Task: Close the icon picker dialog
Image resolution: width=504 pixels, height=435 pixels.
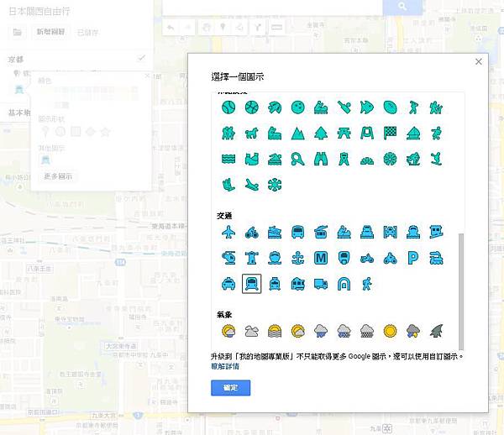Action: click(x=479, y=61)
